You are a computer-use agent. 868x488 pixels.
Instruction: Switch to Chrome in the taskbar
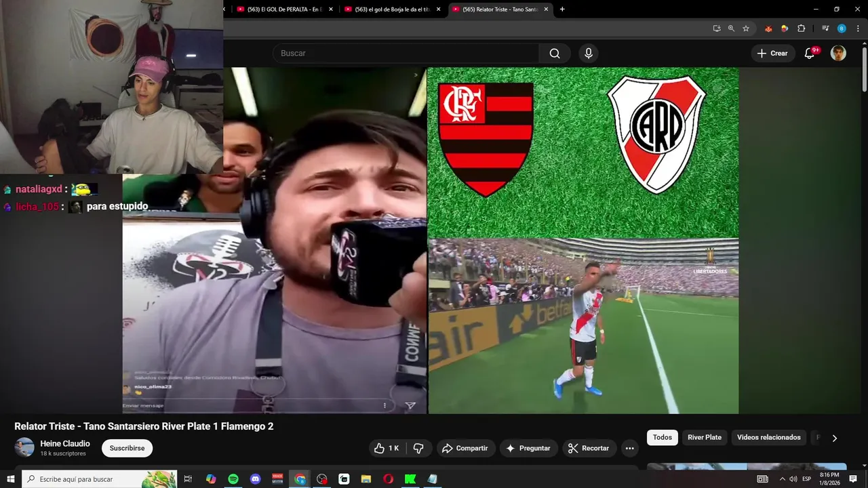coord(300,479)
